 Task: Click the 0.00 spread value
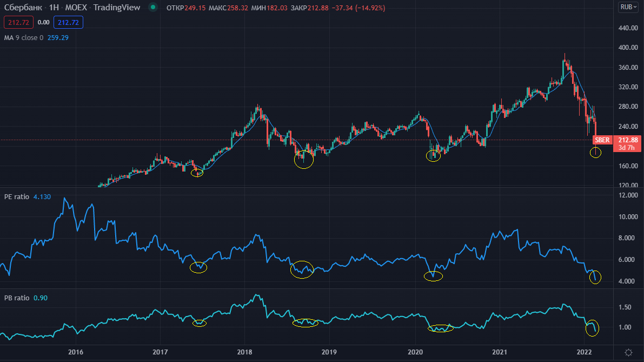44,22
